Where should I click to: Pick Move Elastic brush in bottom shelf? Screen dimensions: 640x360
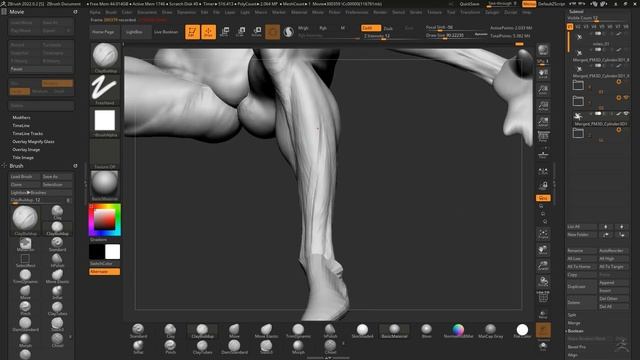(266, 331)
